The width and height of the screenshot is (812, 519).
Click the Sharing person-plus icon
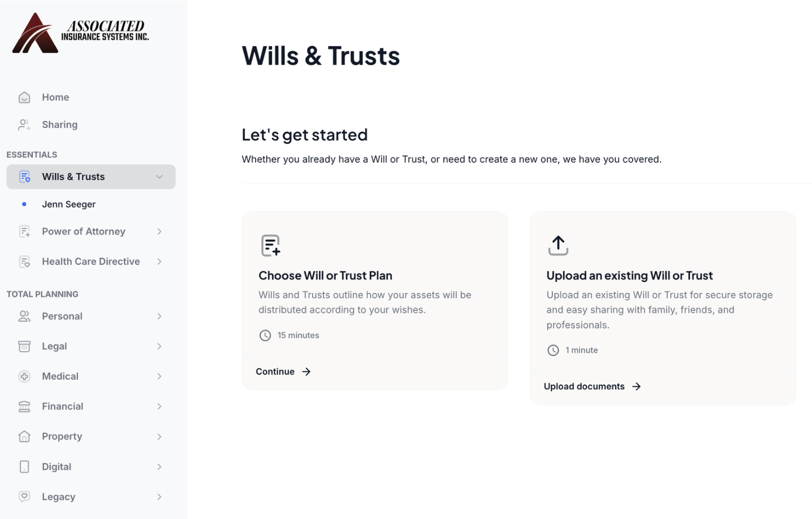click(24, 125)
